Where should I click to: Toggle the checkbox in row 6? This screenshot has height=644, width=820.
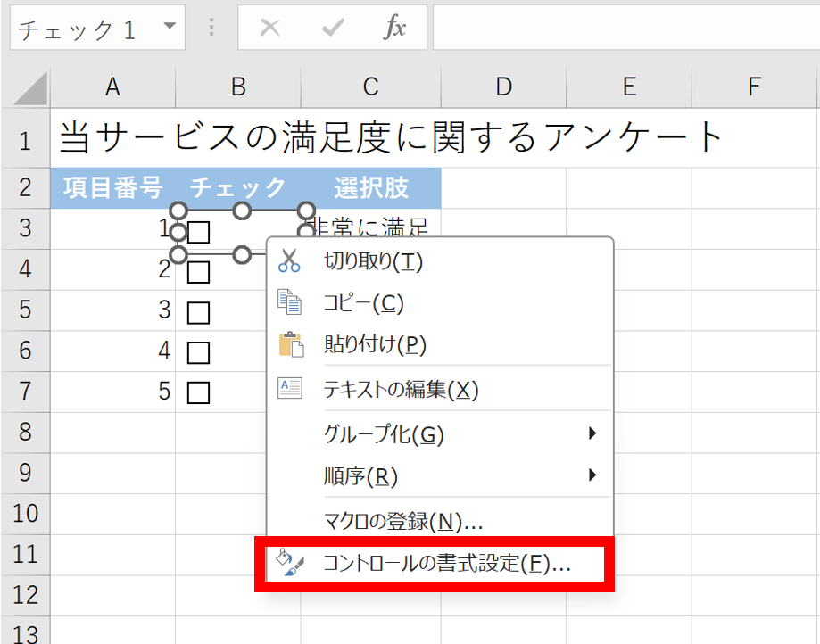198,352
